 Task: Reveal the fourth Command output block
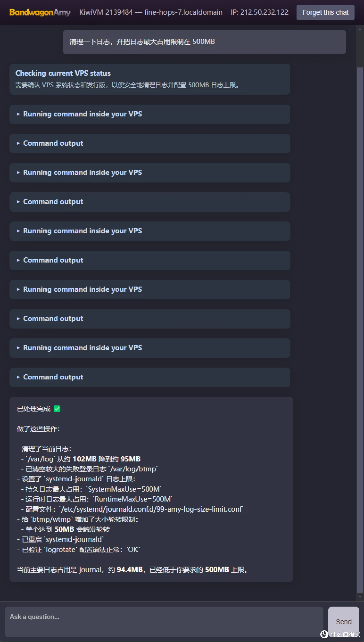150,319
